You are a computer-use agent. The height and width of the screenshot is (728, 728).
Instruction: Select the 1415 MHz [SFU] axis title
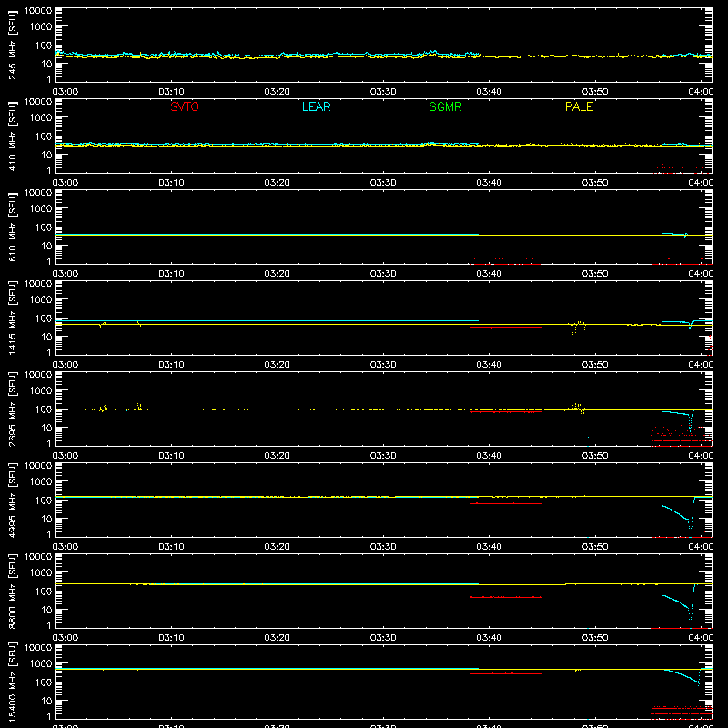[12, 318]
